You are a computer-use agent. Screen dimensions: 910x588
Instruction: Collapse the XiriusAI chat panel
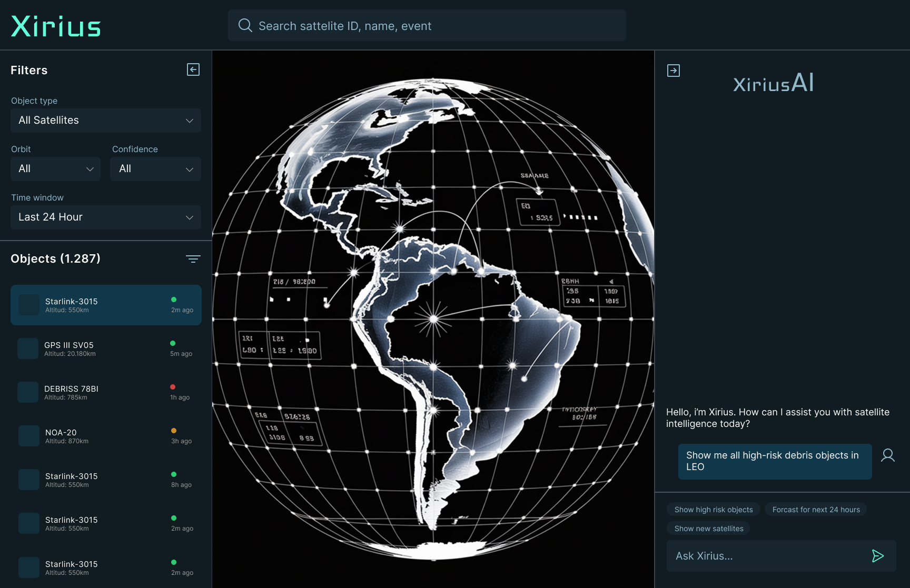(674, 71)
